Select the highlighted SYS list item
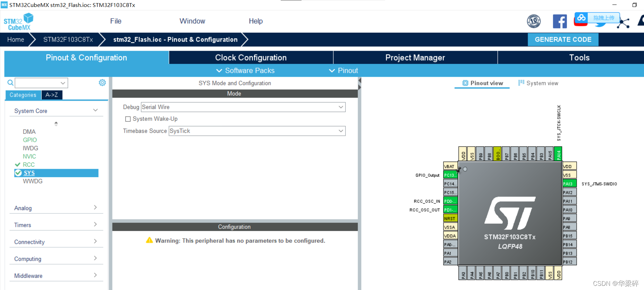This screenshot has width=644, height=290. [x=56, y=173]
